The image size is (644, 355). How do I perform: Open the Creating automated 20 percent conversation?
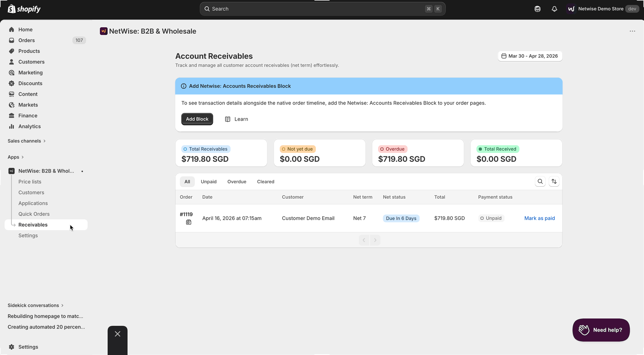46,327
